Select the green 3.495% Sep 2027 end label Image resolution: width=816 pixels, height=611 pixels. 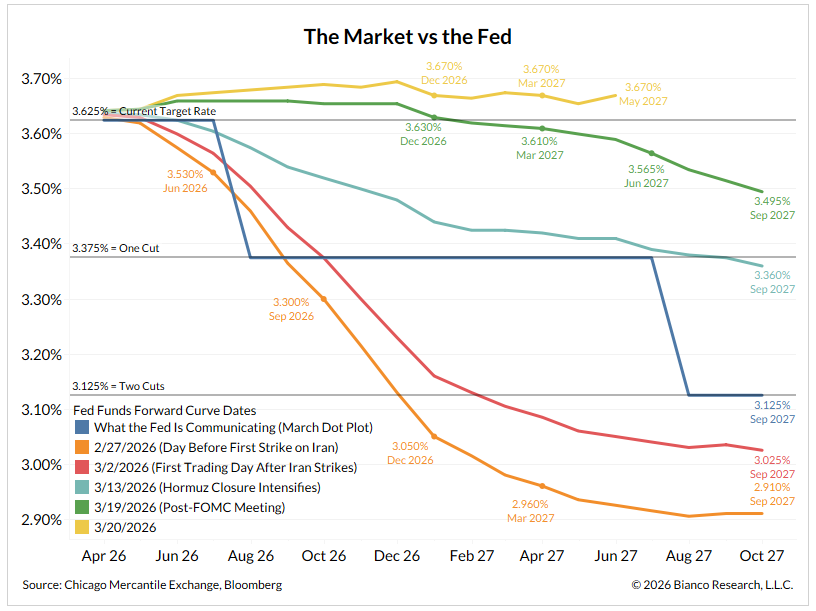(x=774, y=207)
